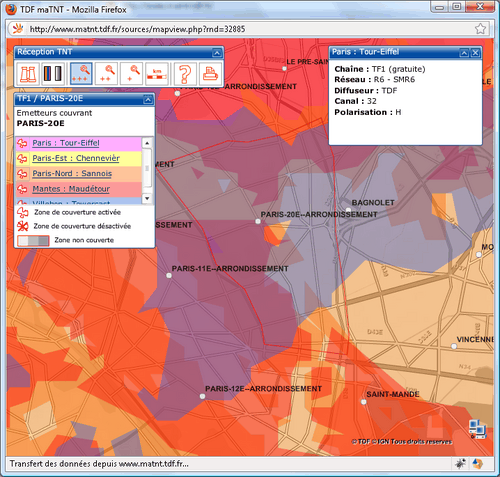The height and width of the screenshot is (477, 500).
Task: Open help with the question mark icon
Action: (x=185, y=73)
